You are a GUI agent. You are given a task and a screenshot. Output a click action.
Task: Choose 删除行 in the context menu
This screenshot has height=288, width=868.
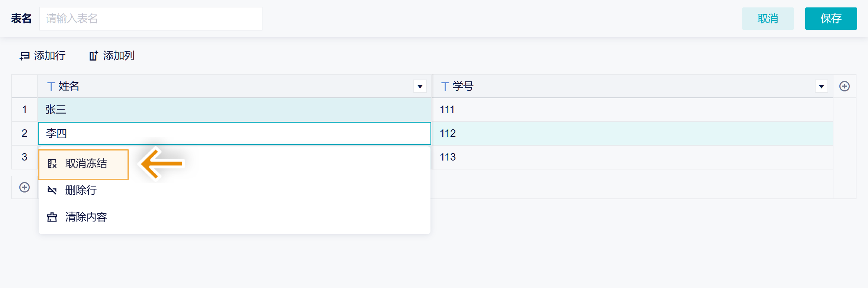81,190
